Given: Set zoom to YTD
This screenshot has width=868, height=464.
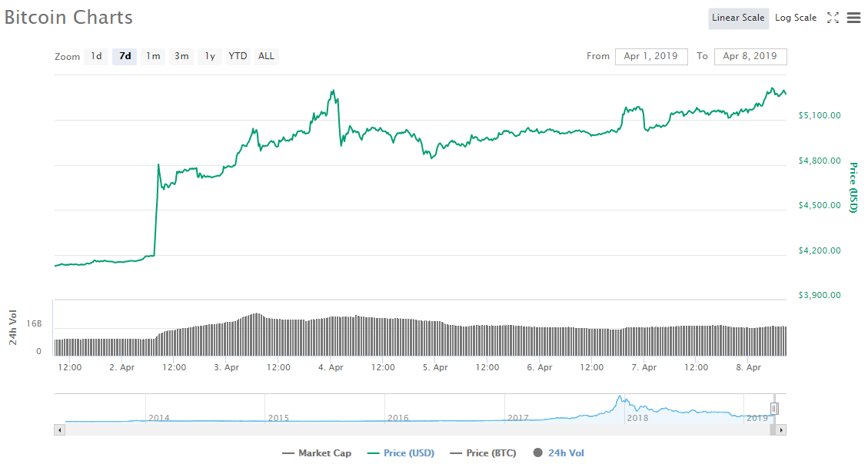Looking at the screenshot, I should tap(238, 56).
